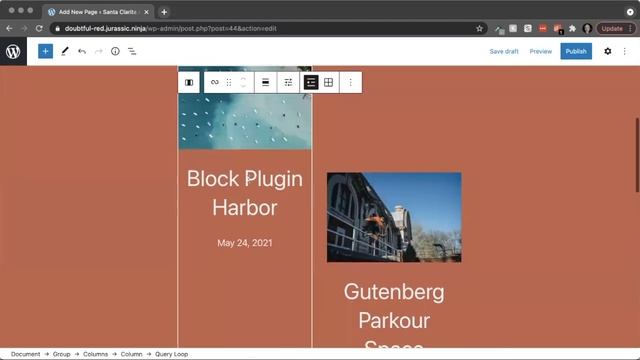Click the browser back arrow
This screenshot has width=640, height=360.
[9, 29]
